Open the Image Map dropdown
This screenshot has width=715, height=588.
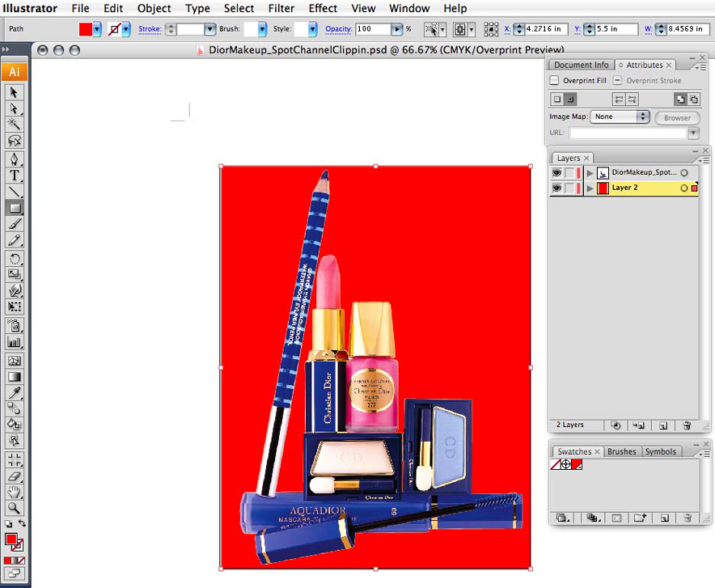[620, 117]
